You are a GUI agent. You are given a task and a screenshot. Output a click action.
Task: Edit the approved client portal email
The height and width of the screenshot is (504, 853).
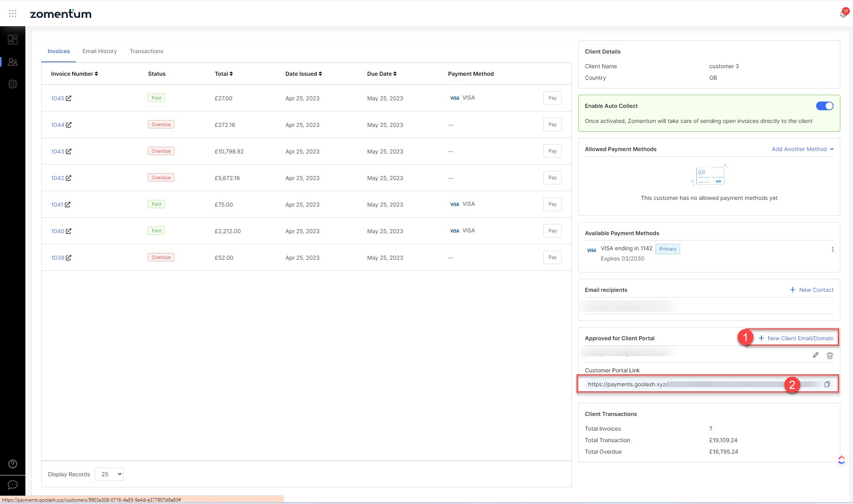point(815,355)
